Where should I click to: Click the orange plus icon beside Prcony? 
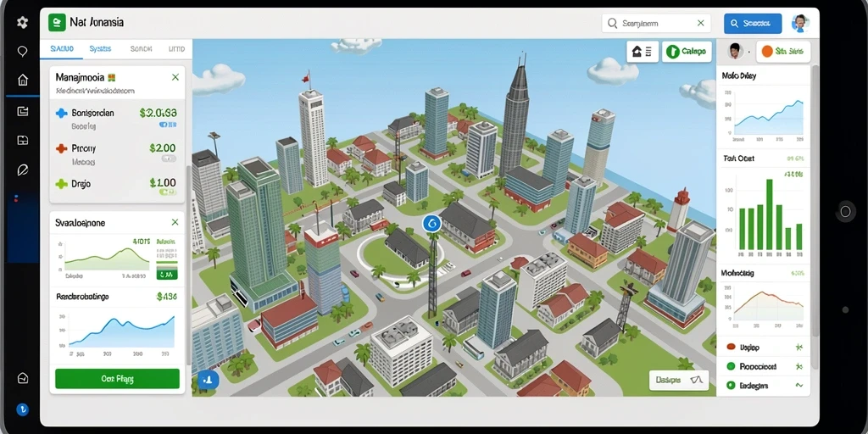tap(61, 148)
